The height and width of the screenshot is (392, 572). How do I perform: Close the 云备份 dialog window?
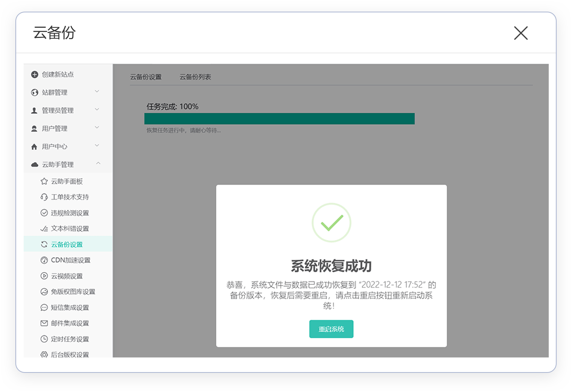coord(521,33)
